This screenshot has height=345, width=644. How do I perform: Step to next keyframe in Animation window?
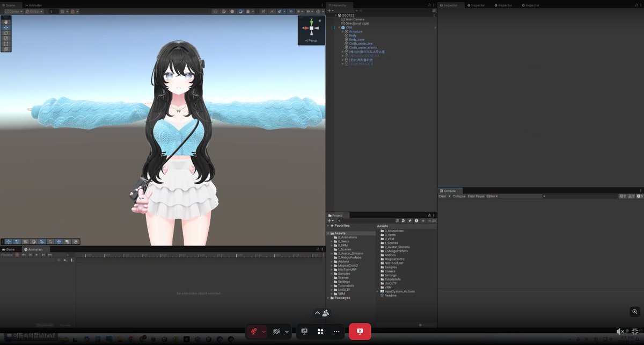point(43,255)
